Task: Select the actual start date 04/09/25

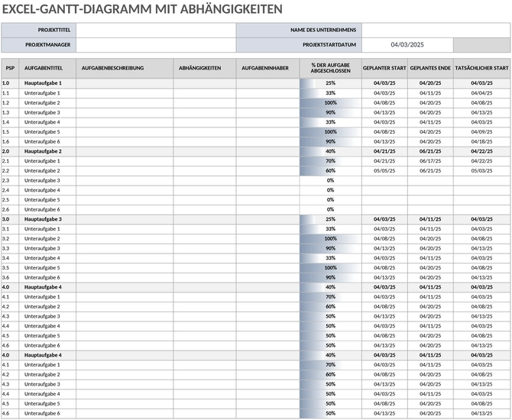Action: 482,132
